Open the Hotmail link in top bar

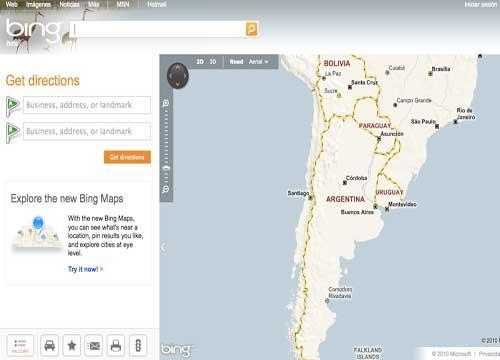[157, 4]
